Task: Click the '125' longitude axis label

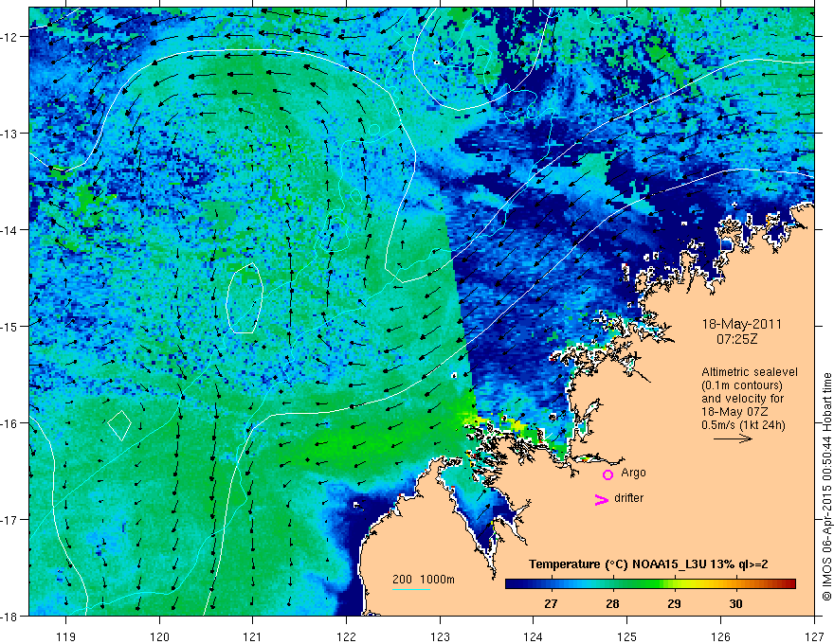Action: pyautogui.click(x=627, y=636)
